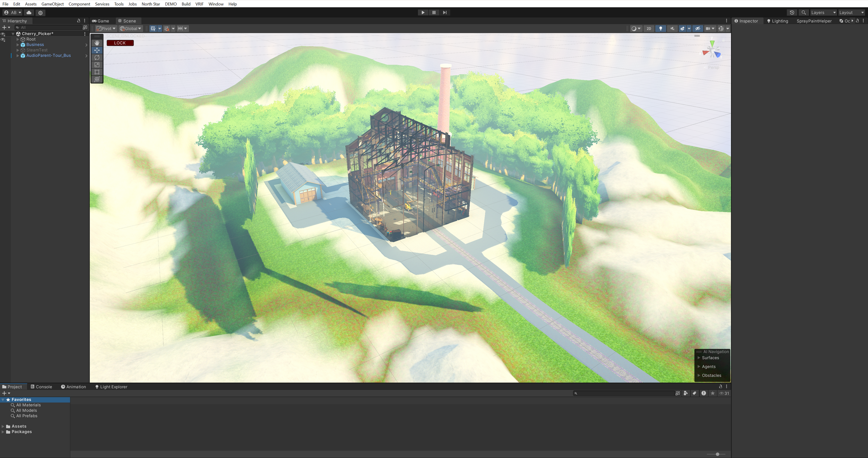This screenshot has height=458, width=868.
Task: Select the Hand view tool
Action: tap(97, 43)
